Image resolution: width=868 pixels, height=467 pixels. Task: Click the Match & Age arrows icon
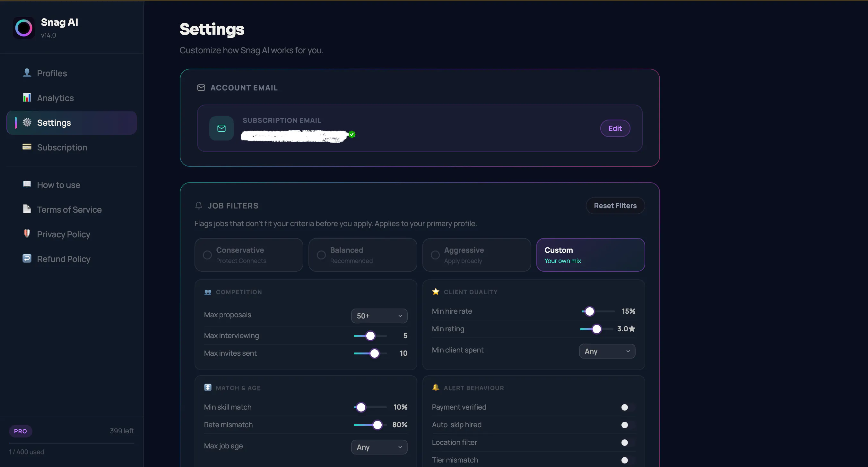(x=208, y=387)
